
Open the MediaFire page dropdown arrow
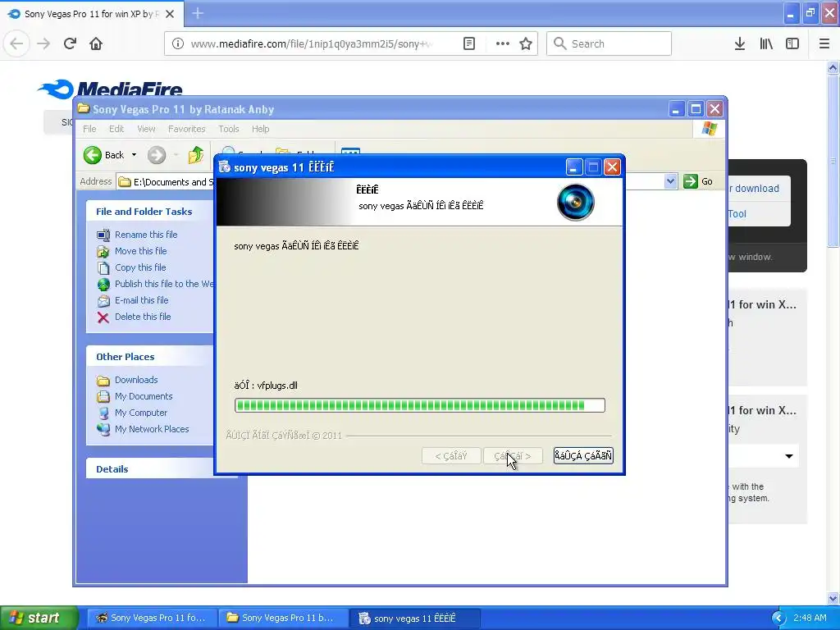[x=788, y=456]
